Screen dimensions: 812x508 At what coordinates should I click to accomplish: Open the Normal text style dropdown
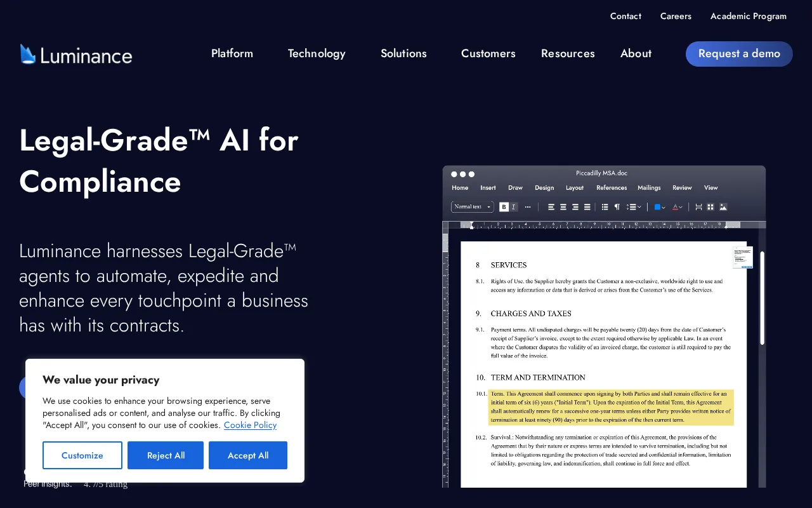tap(473, 207)
